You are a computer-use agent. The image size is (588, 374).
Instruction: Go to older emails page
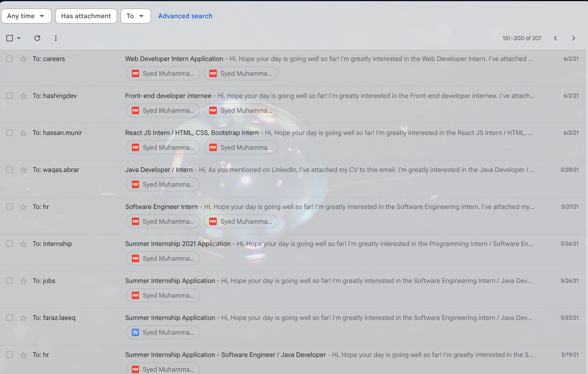click(x=574, y=38)
